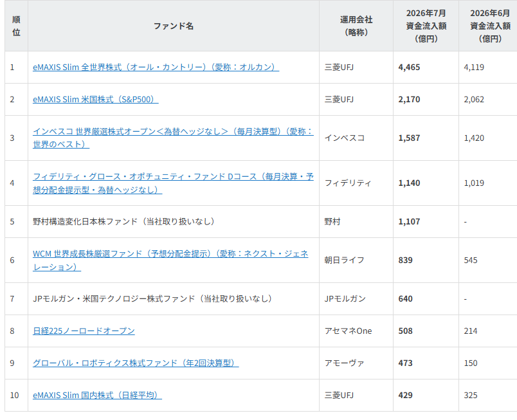The width and height of the screenshot is (517, 420).
Task: Click the 1,587 inflow value
Action: pyautogui.click(x=409, y=138)
